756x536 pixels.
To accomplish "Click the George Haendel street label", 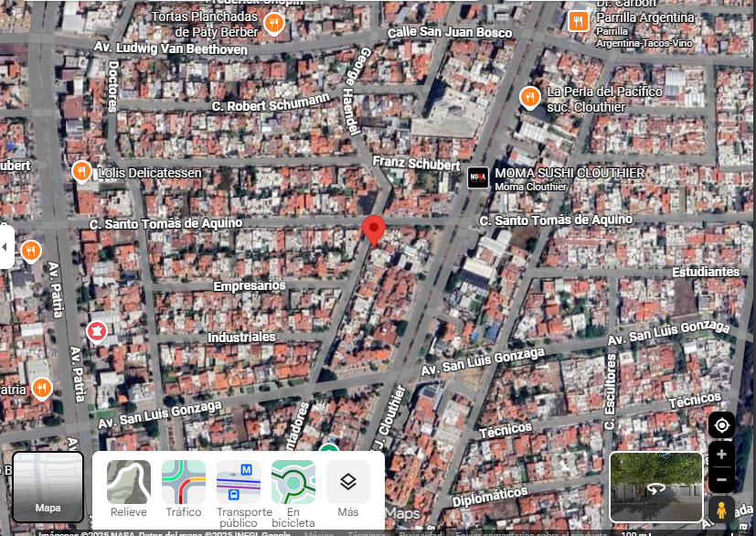I will [356, 91].
